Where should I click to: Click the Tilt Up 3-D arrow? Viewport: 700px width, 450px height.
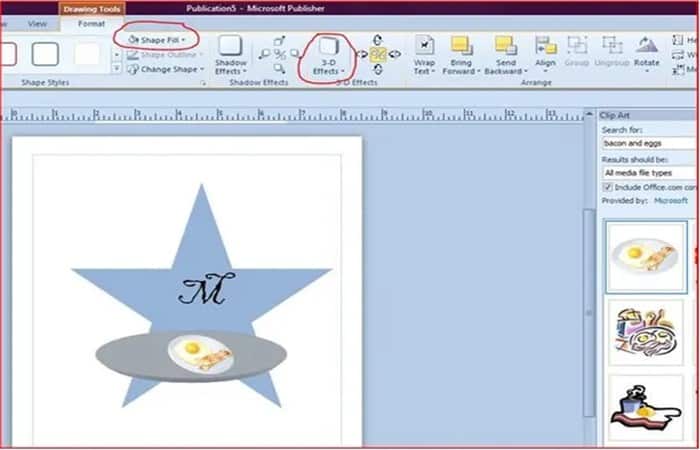coord(378,40)
